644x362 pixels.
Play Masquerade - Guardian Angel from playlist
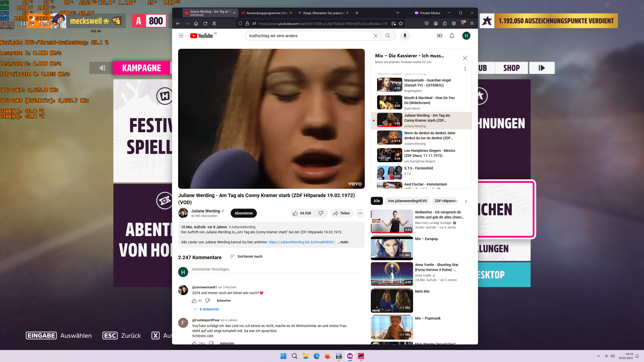pos(421,85)
